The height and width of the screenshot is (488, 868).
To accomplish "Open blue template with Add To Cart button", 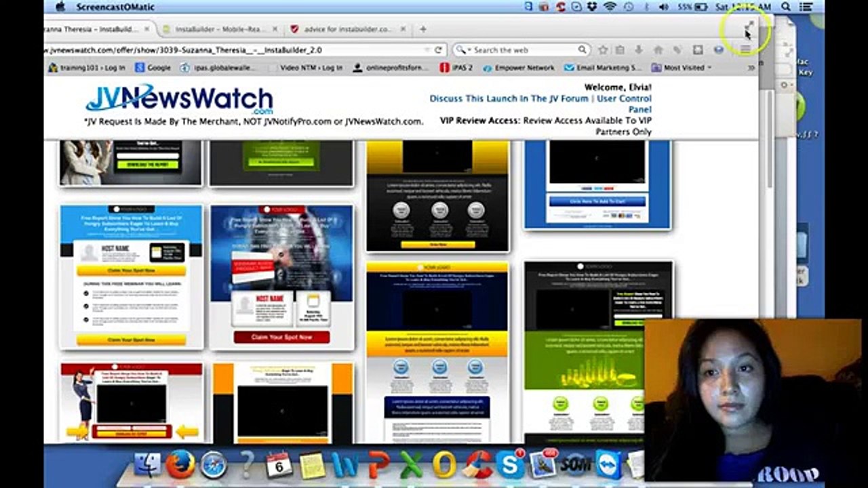I will tap(597, 184).
